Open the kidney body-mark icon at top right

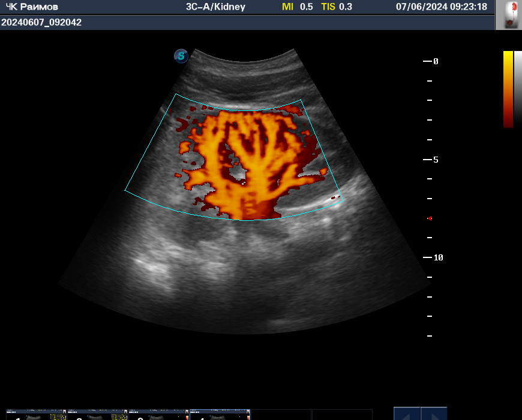coord(509,15)
